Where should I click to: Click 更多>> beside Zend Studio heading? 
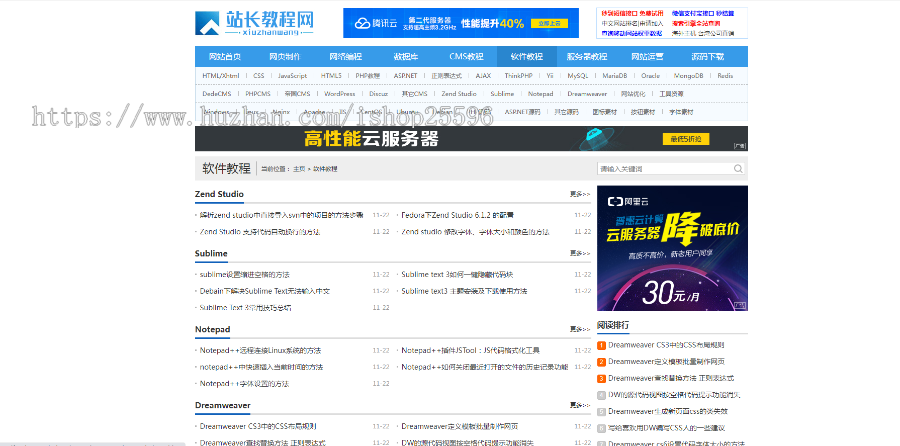coord(580,195)
